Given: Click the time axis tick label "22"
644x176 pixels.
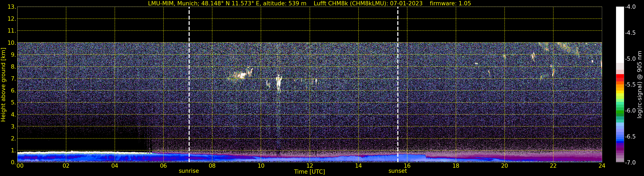Looking at the screenshot, I should pyautogui.click(x=553, y=166).
